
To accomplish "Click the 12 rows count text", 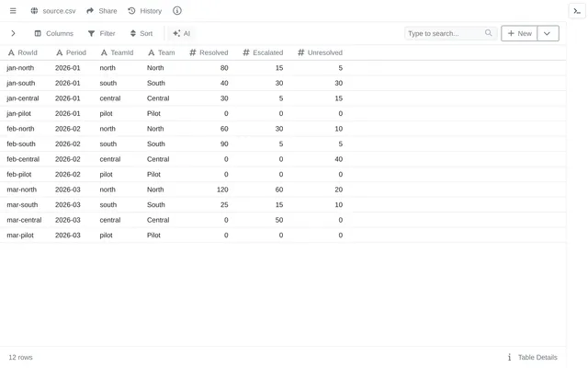I will click(20, 357).
